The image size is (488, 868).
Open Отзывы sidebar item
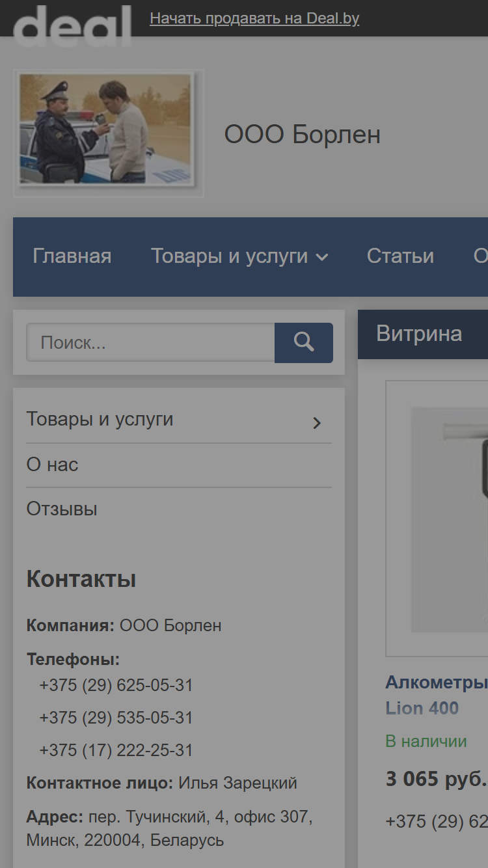62,509
